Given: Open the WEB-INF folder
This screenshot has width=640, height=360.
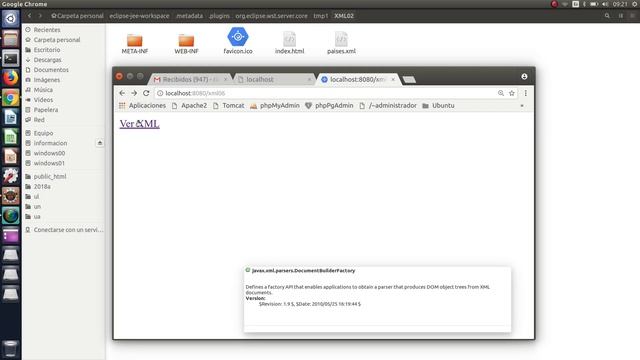Looking at the screenshot, I should coord(186,44).
